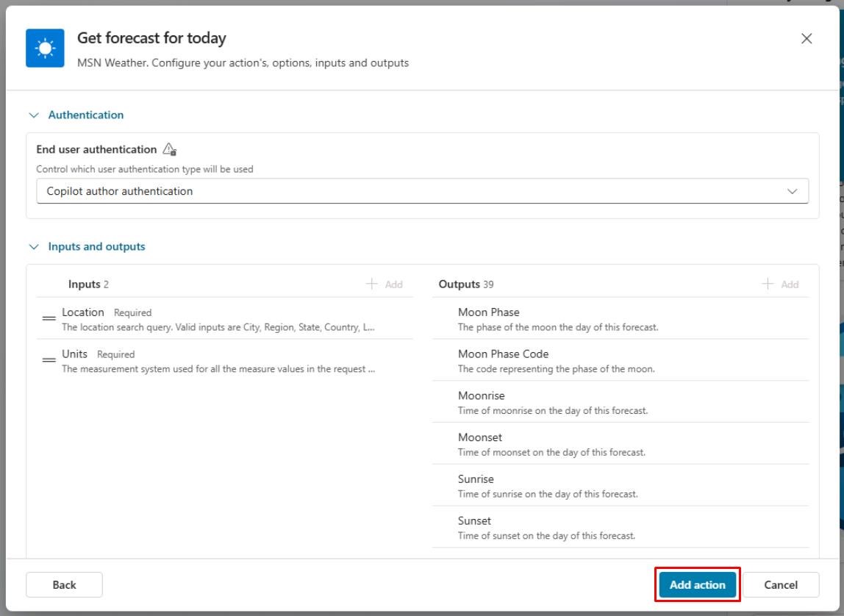Click the plus Add icon for Outputs

pyautogui.click(x=768, y=284)
